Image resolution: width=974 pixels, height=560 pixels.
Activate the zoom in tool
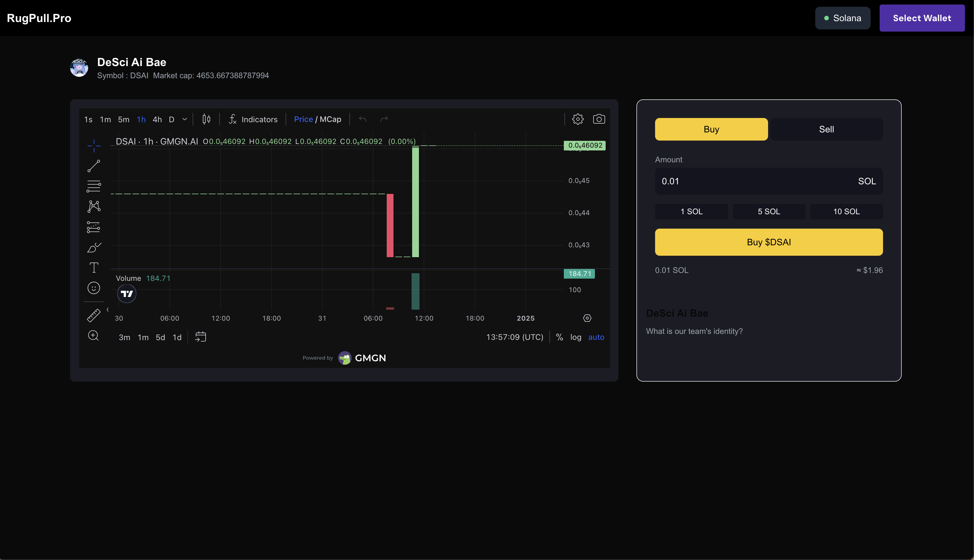click(x=94, y=336)
